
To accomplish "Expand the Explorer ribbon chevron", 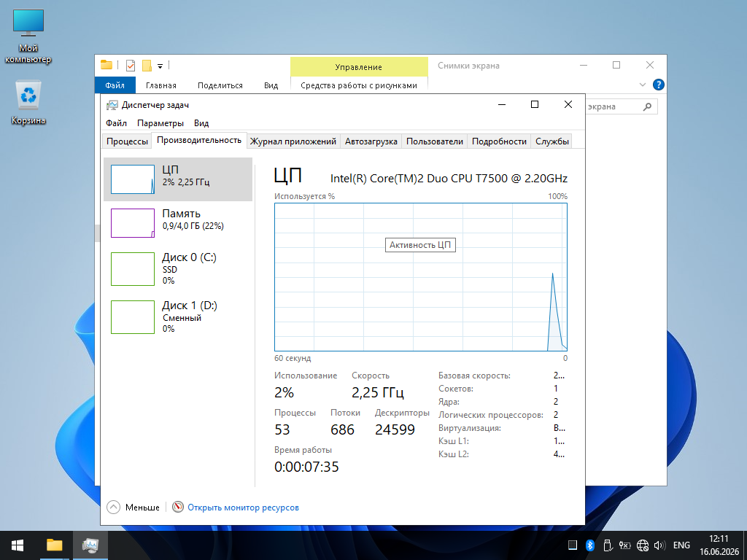I will tap(642, 85).
